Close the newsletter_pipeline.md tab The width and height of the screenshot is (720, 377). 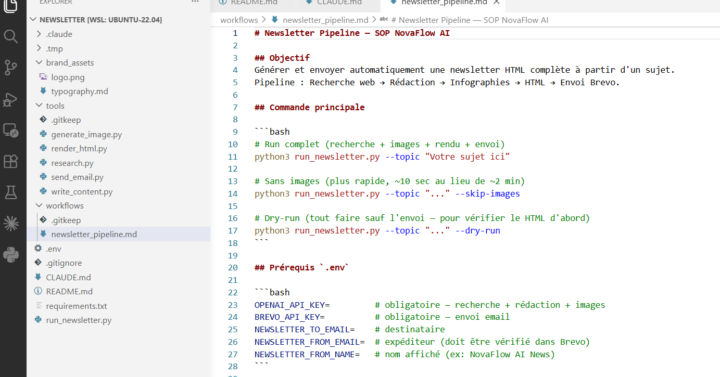[x=496, y=2]
